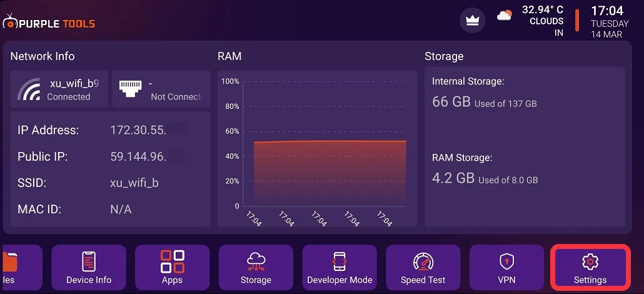644x294 pixels.
Task: Click the Used of 137 GB text
Action: tap(506, 104)
